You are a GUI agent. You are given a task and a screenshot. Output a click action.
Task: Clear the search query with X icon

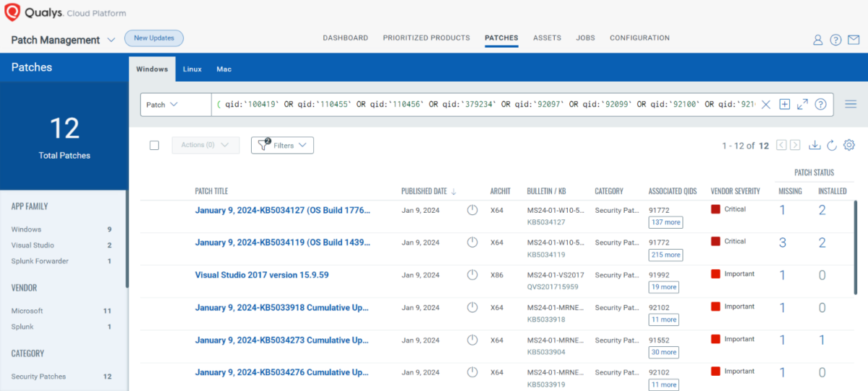[766, 104]
